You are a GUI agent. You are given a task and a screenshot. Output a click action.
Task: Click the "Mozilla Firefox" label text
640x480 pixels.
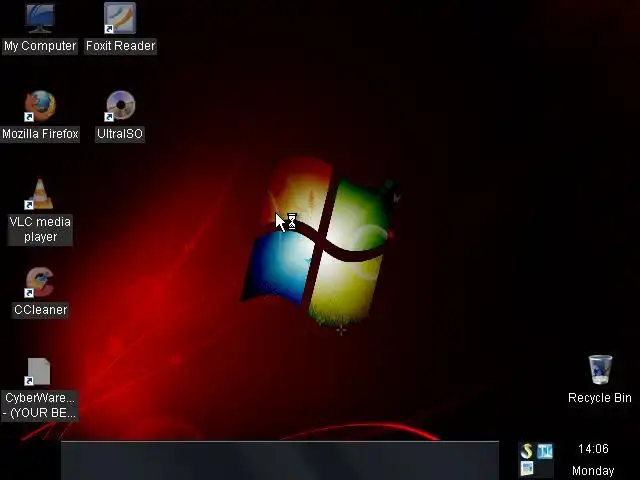point(40,134)
